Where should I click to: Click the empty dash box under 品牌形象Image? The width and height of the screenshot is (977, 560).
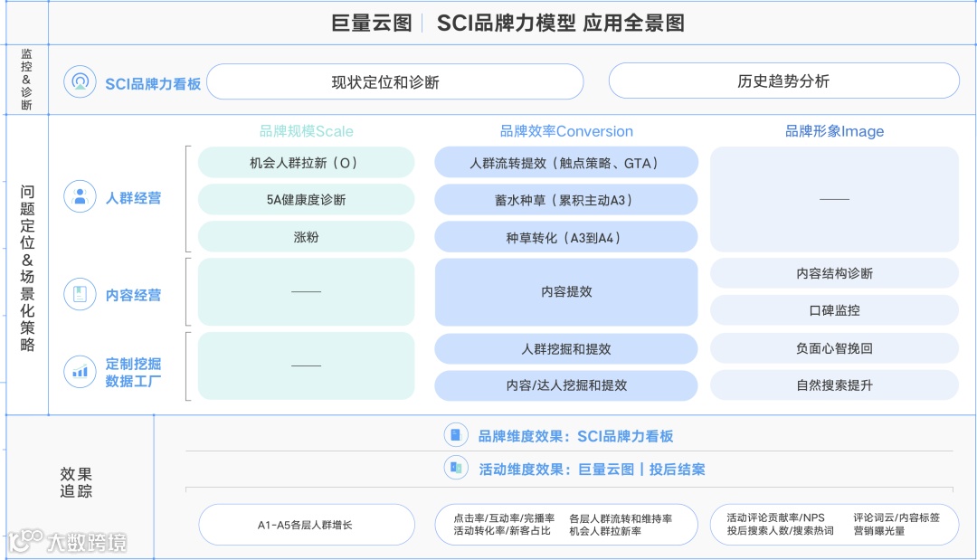click(834, 199)
